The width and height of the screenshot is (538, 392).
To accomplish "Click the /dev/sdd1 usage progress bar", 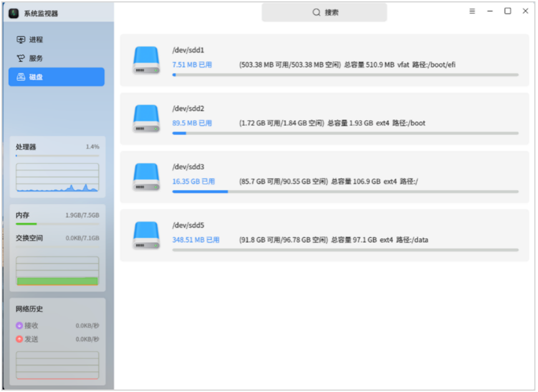I will [345, 75].
